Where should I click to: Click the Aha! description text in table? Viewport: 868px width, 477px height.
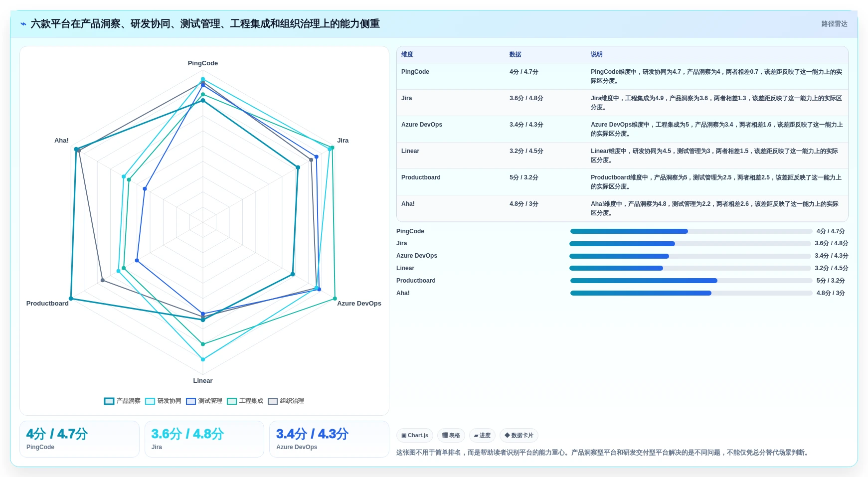click(x=714, y=208)
